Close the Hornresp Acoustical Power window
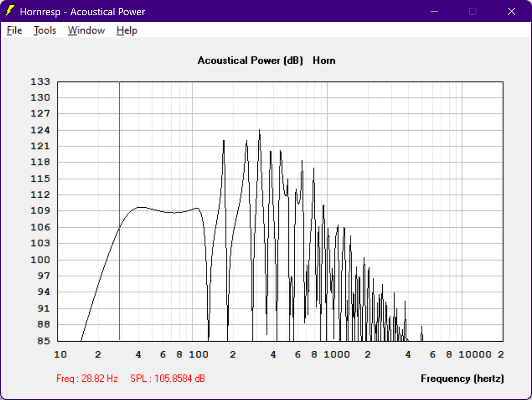The height and width of the screenshot is (400, 532). [x=511, y=11]
